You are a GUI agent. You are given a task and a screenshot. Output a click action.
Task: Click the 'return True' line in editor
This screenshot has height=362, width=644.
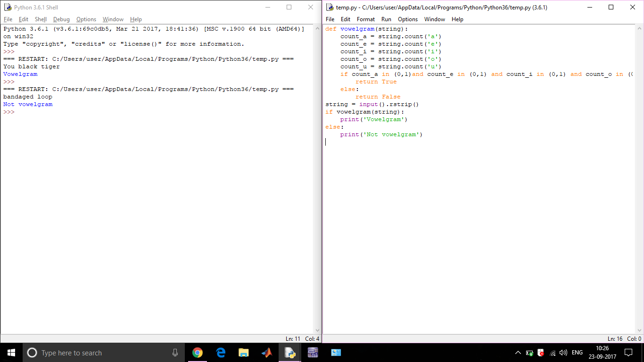376,82
